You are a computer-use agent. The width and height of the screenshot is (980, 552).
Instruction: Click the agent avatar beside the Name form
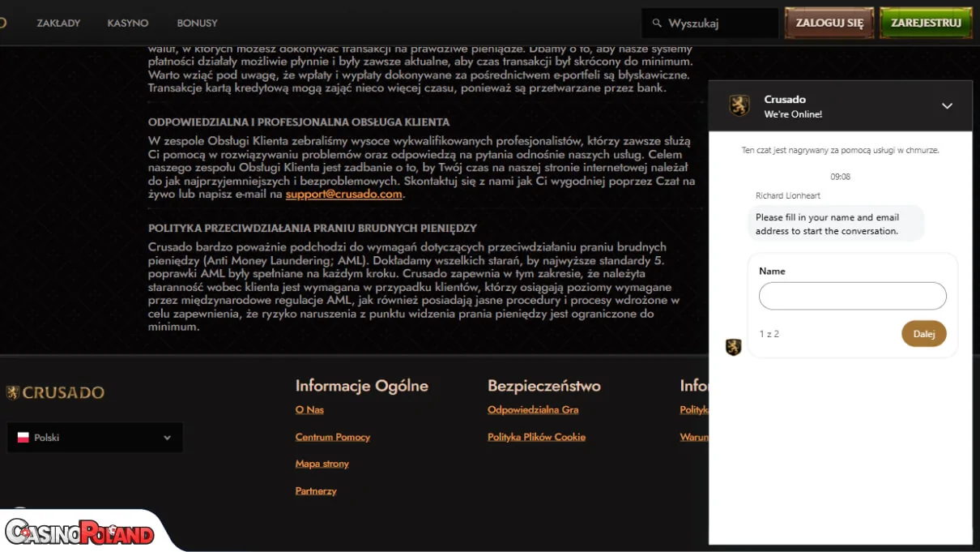pos(734,347)
